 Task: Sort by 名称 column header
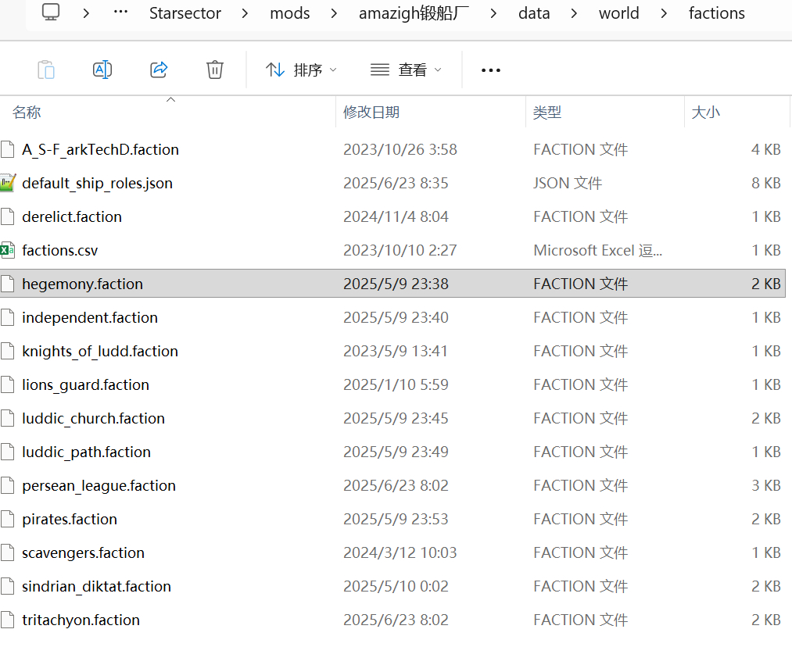click(27, 113)
